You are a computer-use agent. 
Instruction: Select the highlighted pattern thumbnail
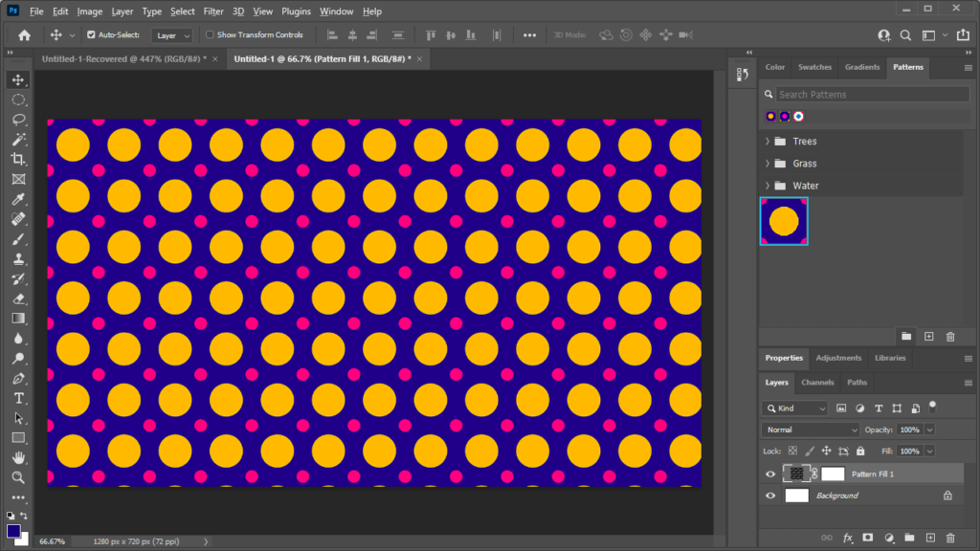pyautogui.click(x=783, y=221)
